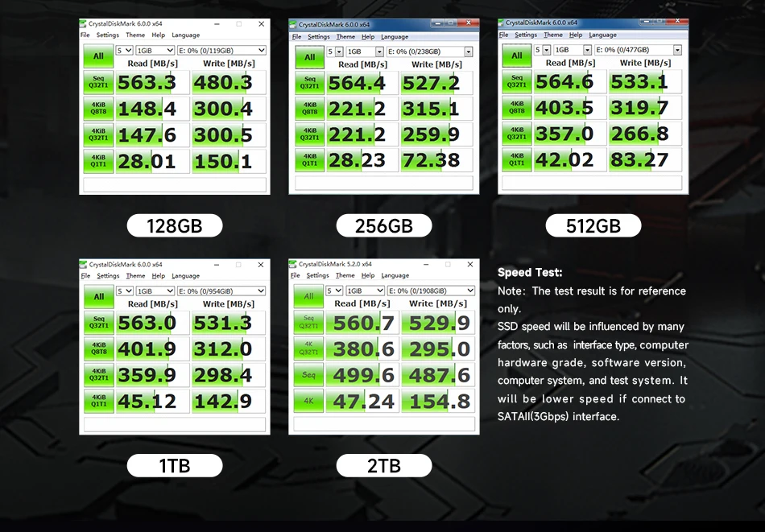The image size is (765, 532).
Task: Open Help menu in the 477GiB window
Action: [x=576, y=35]
